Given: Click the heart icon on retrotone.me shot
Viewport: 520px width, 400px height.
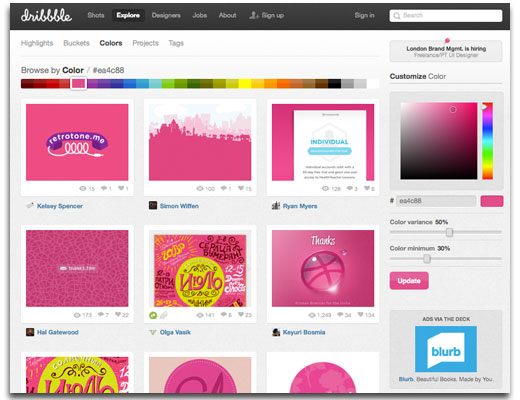Looking at the screenshot, I should coord(121,188).
